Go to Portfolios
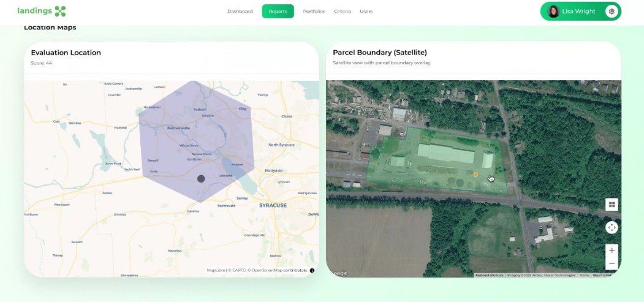The width and height of the screenshot is (644, 302). (314, 12)
